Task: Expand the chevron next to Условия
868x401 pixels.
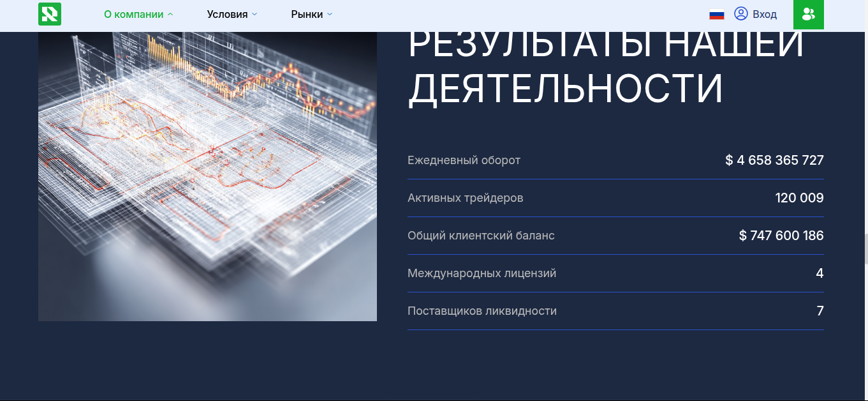Action: [x=254, y=14]
